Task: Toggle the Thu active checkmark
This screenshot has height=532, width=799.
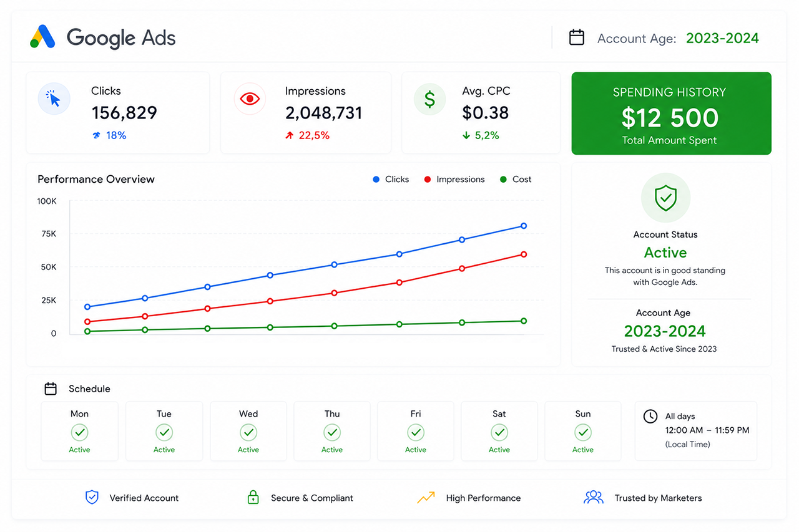Action: (332, 432)
